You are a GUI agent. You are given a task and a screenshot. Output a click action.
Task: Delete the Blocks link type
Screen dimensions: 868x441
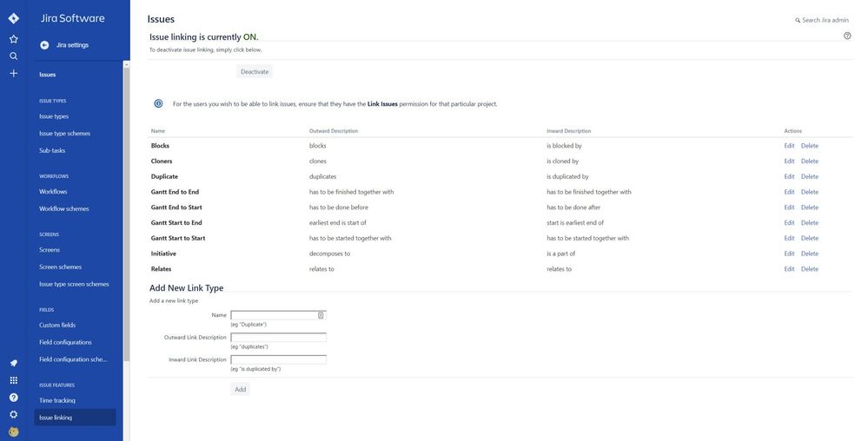click(809, 146)
